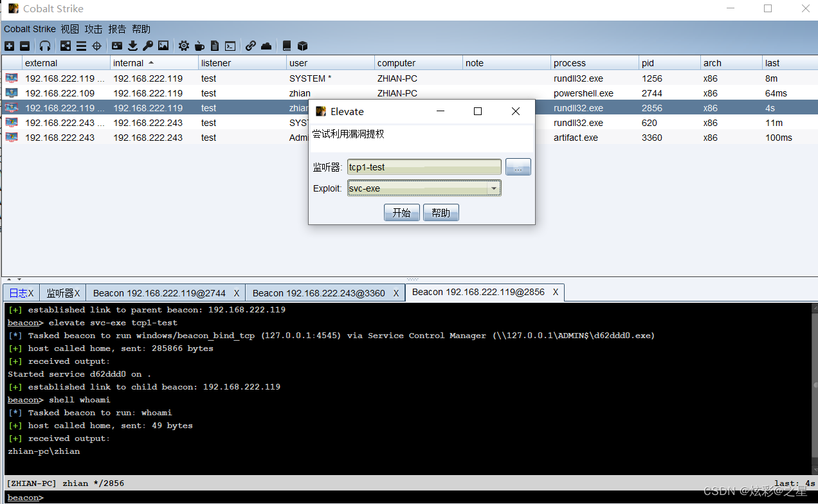Switch to pivot graph view icon
Image resolution: width=818 pixels, height=504 pixels.
[x=66, y=46]
